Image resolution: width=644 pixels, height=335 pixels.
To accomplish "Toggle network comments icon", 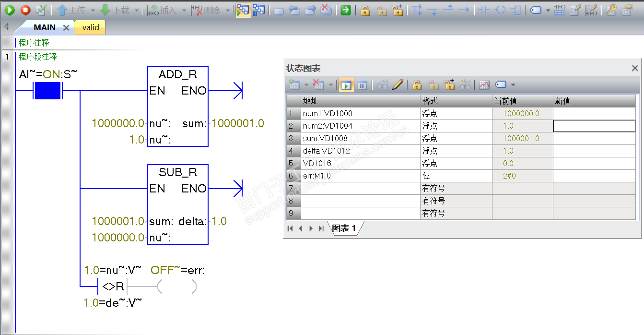I will point(591,10).
